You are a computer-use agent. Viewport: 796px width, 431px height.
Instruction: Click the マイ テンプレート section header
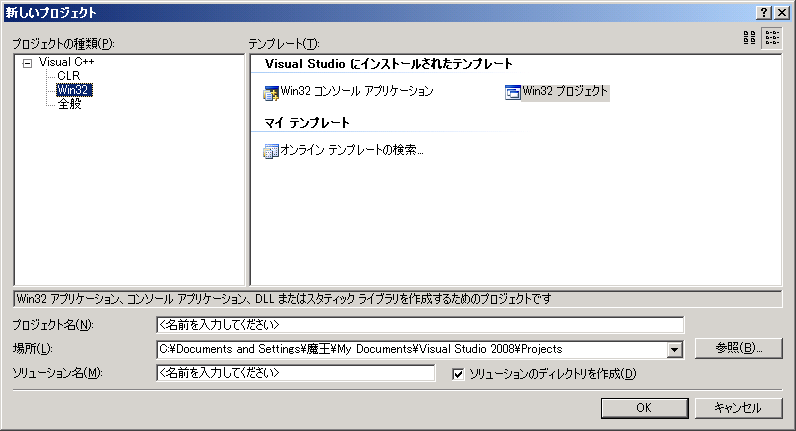coord(307,123)
